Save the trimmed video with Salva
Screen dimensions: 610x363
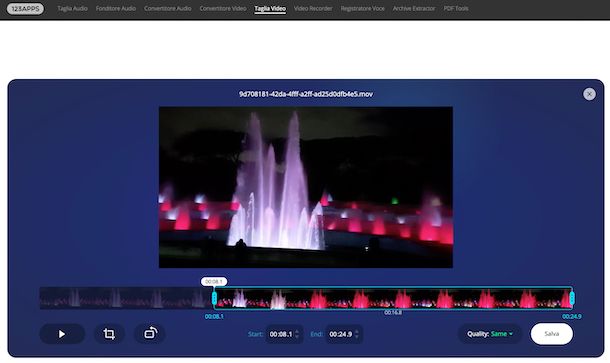pos(552,334)
